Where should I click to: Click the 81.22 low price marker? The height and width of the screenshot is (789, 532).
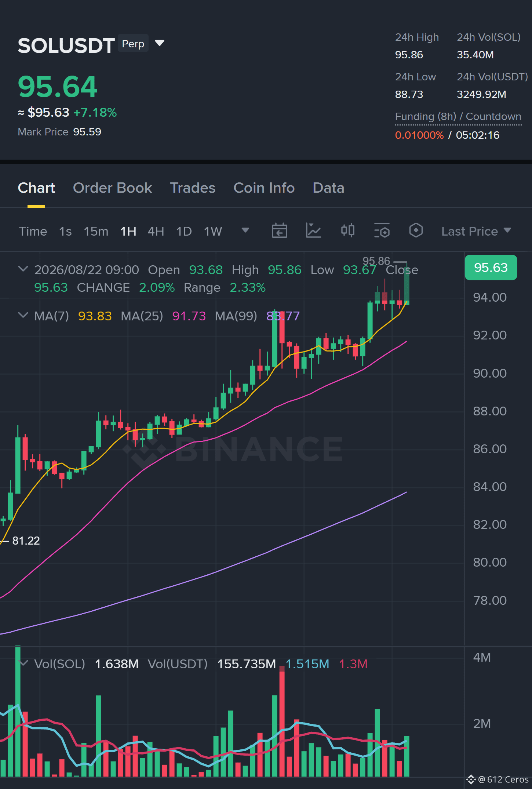coord(26,541)
